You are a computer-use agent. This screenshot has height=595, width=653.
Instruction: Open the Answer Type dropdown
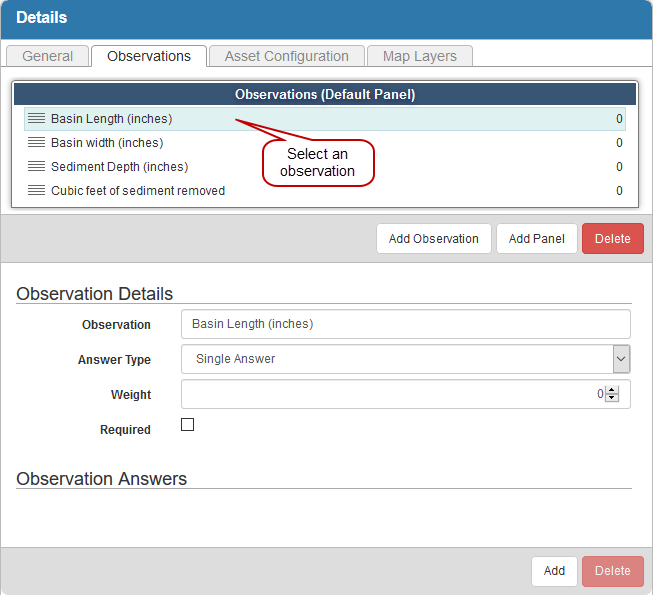[x=405, y=359]
